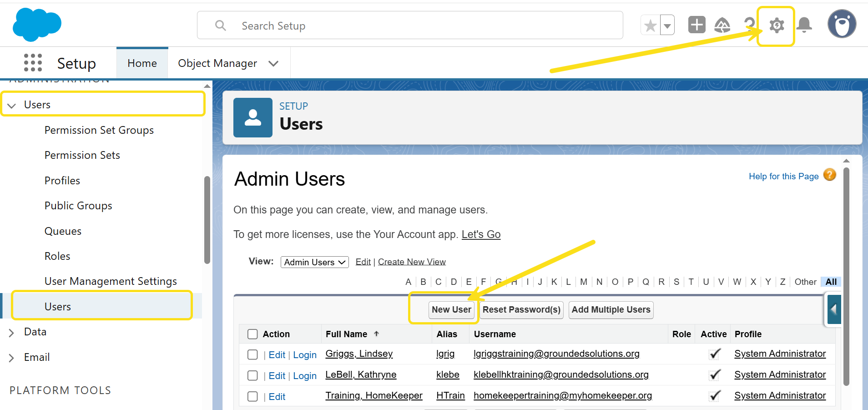Open the Create New View link
The image size is (868, 410).
click(412, 262)
